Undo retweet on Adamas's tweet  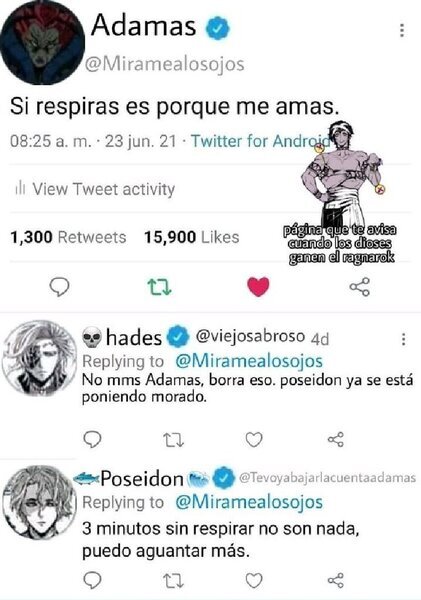pyautogui.click(x=159, y=287)
